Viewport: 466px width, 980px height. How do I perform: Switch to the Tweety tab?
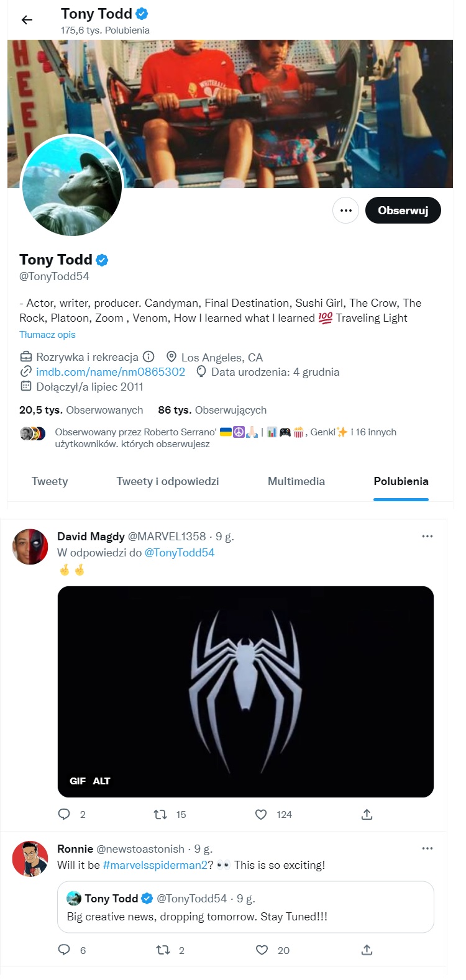coord(50,481)
